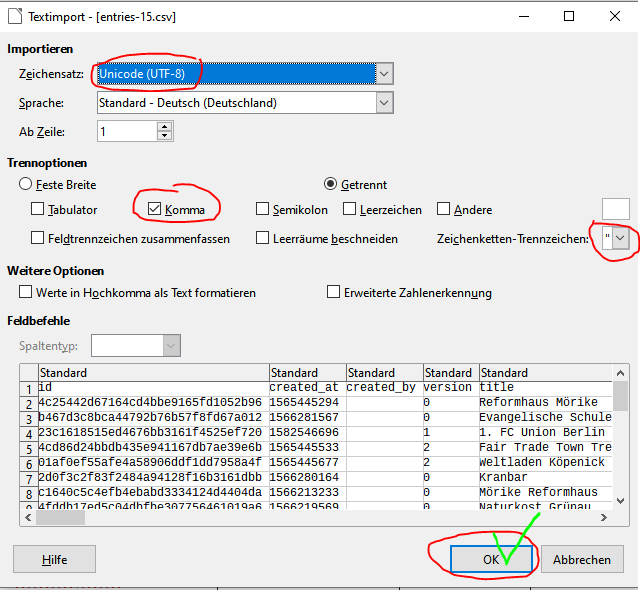
Task: Select the Standard header above title
Action: pos(546,373)
